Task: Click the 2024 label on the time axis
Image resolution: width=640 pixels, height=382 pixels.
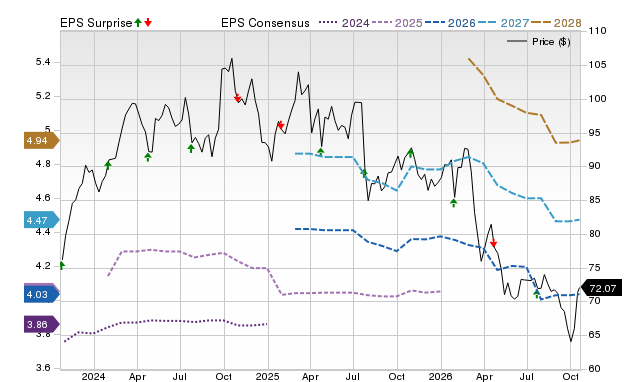Action: [93, 376]
